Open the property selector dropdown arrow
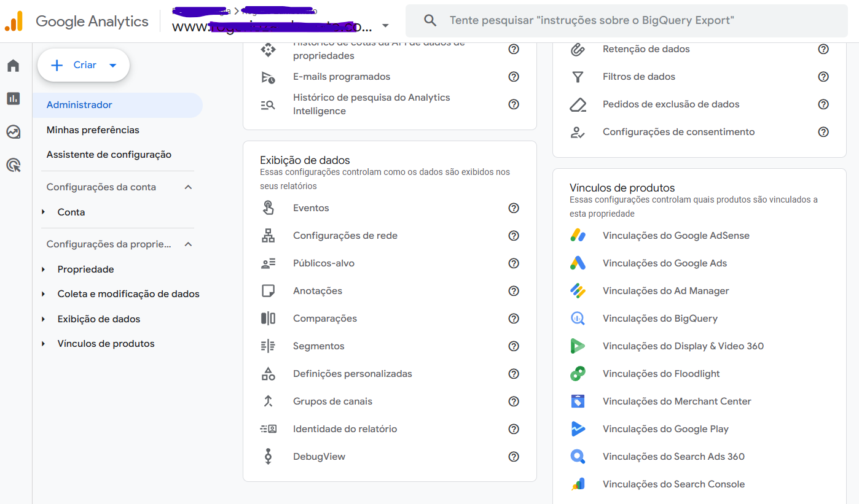Viewport: 859px width, 504px height. [x=385, y=26]
